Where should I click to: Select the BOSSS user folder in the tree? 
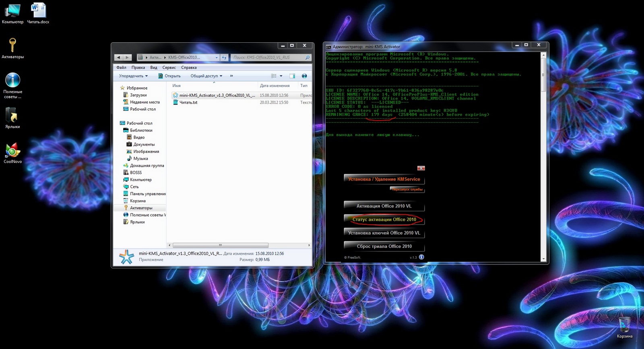pos(136,172)
